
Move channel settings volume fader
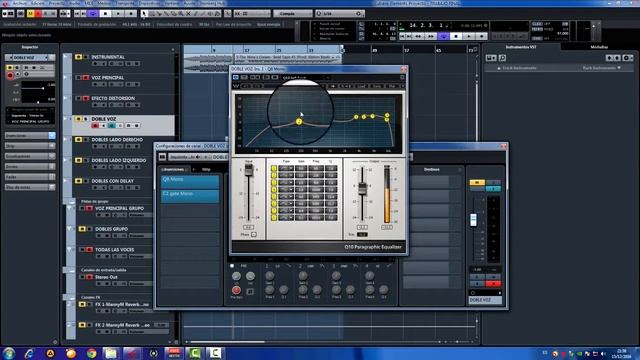[x=473, y=220]
